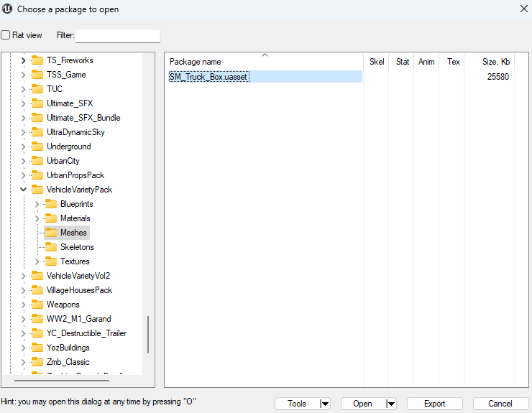The width and height of the screenshot is (532, 413).
Task: Expand the Materials subfolder arrow
Action: [37, 218]
